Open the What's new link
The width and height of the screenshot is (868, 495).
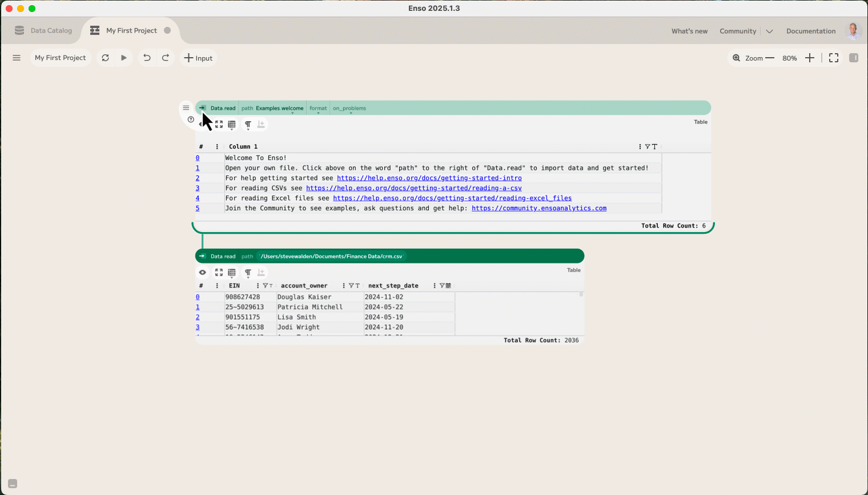click(689, 31)
